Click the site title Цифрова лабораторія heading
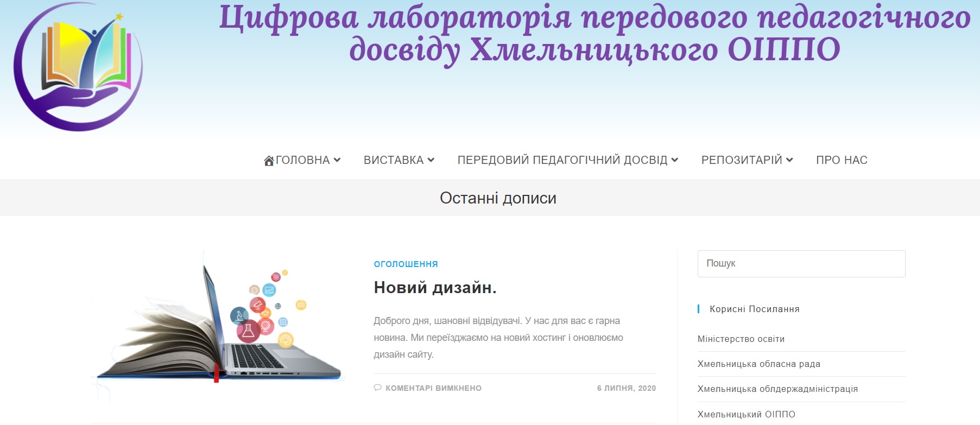Viewport: 980px width, 425px height. (595, 34)
